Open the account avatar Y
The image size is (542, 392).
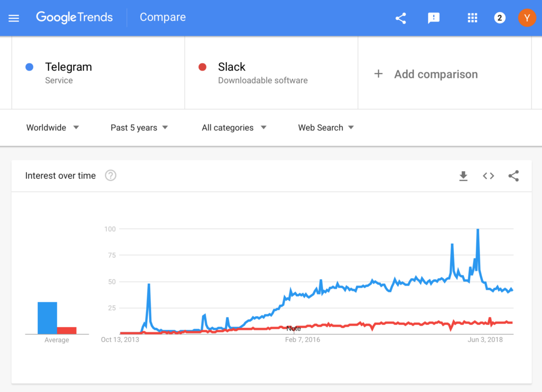coord(527,18)
